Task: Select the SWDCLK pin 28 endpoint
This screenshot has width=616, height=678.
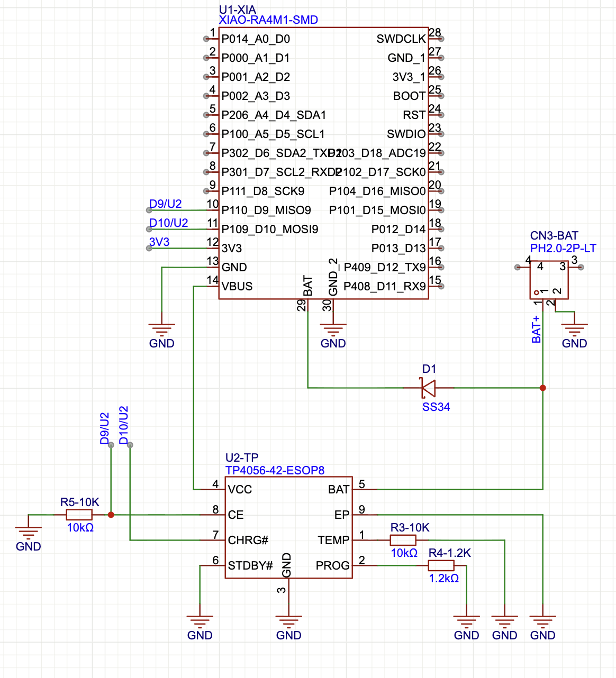Action: click(x=441, y=39)
